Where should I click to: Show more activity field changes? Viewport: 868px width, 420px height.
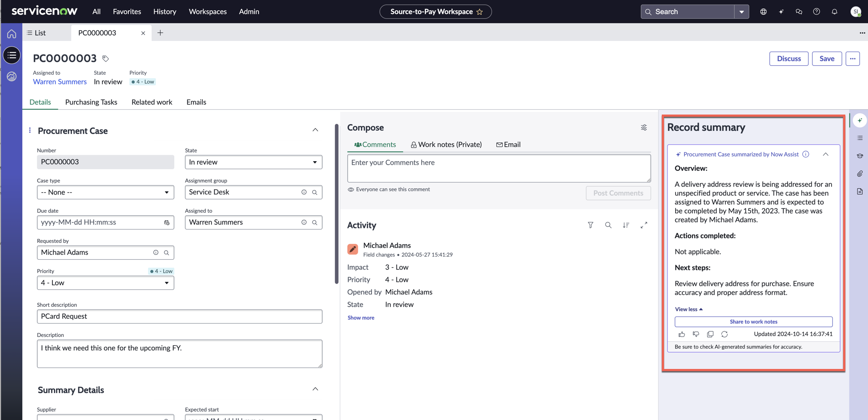tap(360, 318)
